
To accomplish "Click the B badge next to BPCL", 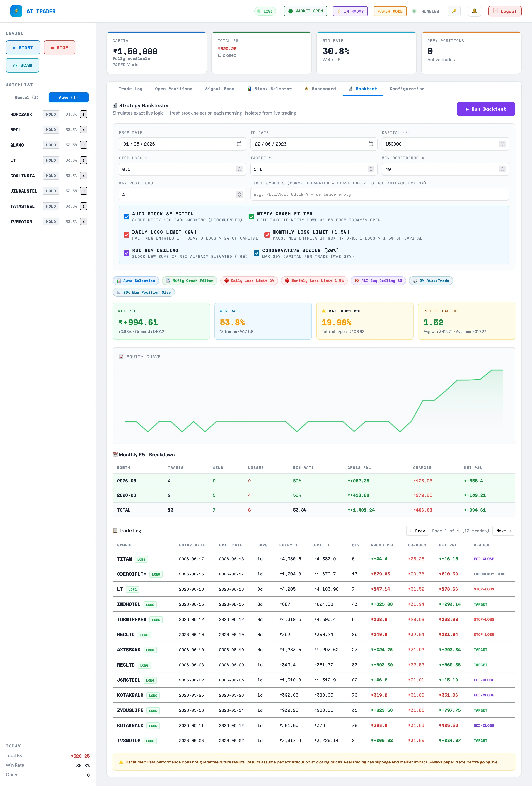I will point(83,129).
